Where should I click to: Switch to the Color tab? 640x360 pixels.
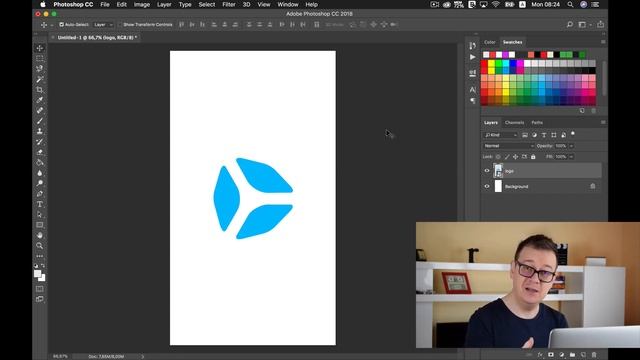tap(489, 42)
